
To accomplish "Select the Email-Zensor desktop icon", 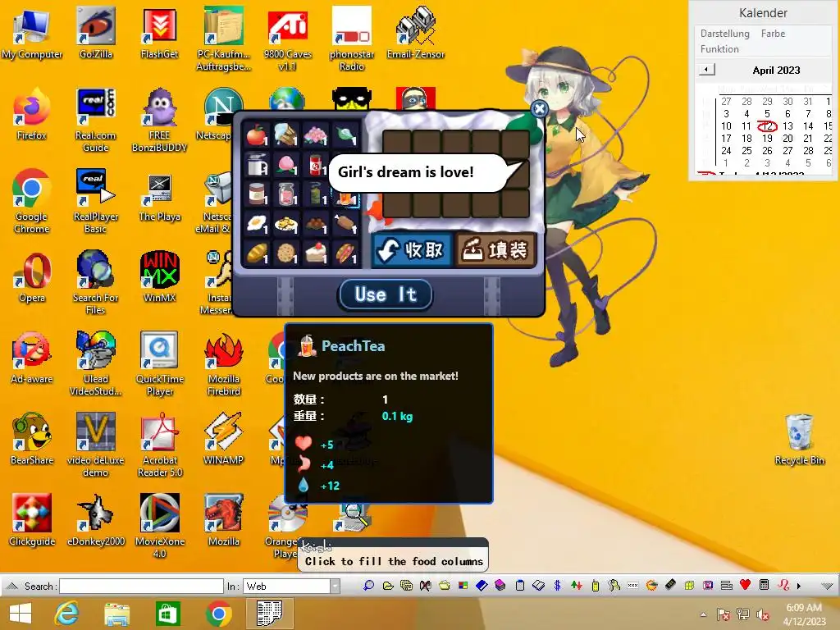I will click(416, 33).
